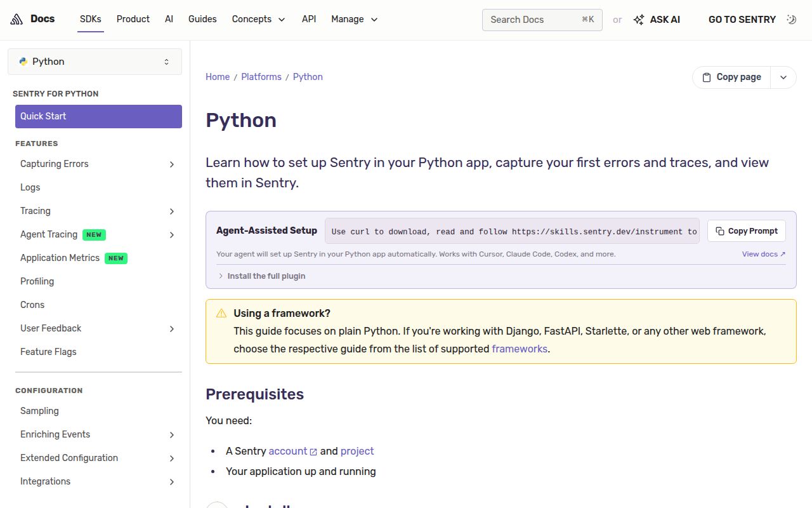Screen dimensions: 812x508
Task: Click the Home breadcrumb link
Action: point(218,77)
